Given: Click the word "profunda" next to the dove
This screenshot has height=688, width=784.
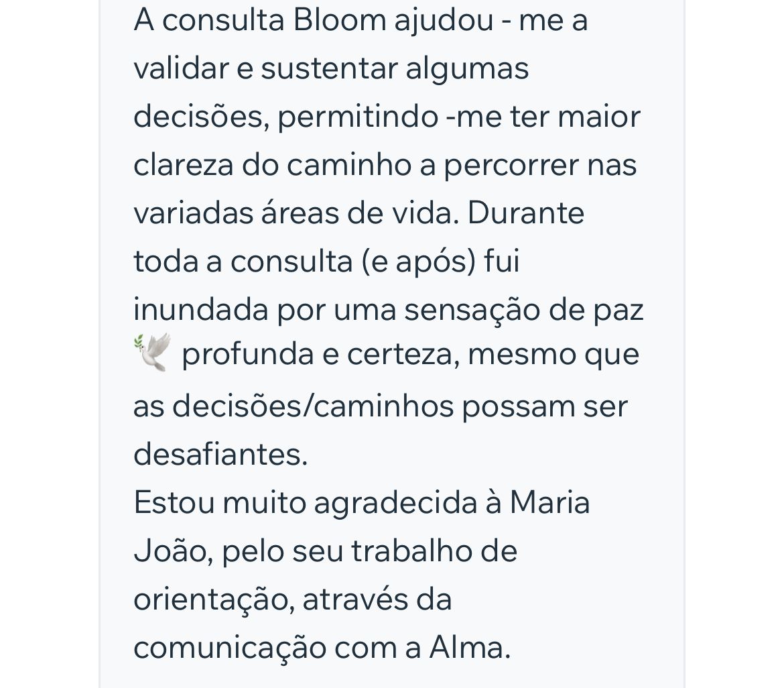Looking at the screenshot, I should click(x=247, y=354).
